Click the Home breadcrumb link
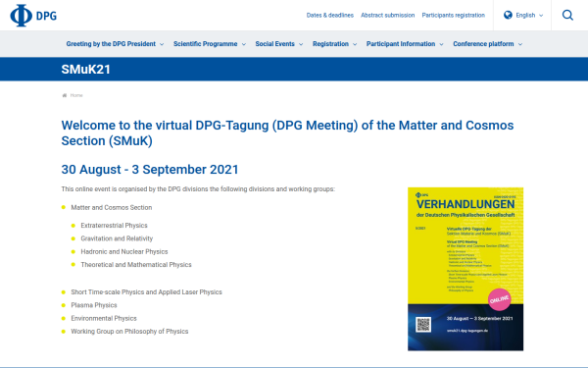Screen dimensions: 588x368 [x=76, y=95]
